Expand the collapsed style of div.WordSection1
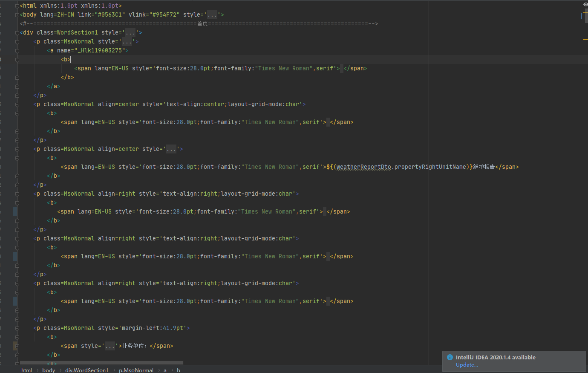Screen dimensions: 588x373 (130, 32)
